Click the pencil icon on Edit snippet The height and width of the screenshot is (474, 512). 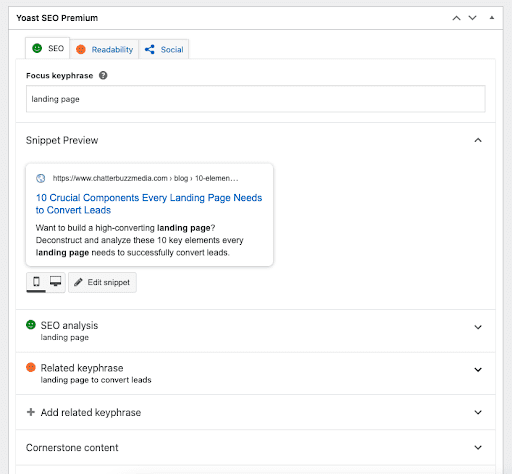[78, 282]
